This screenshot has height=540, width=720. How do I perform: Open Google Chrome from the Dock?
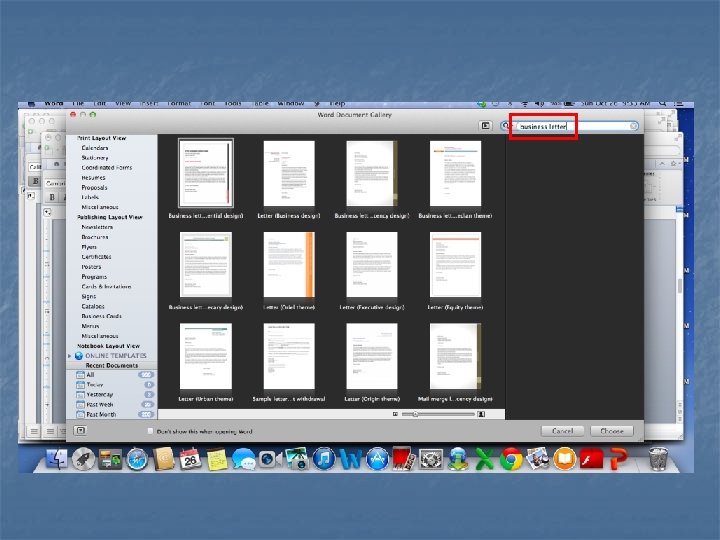tap(511, 459)
